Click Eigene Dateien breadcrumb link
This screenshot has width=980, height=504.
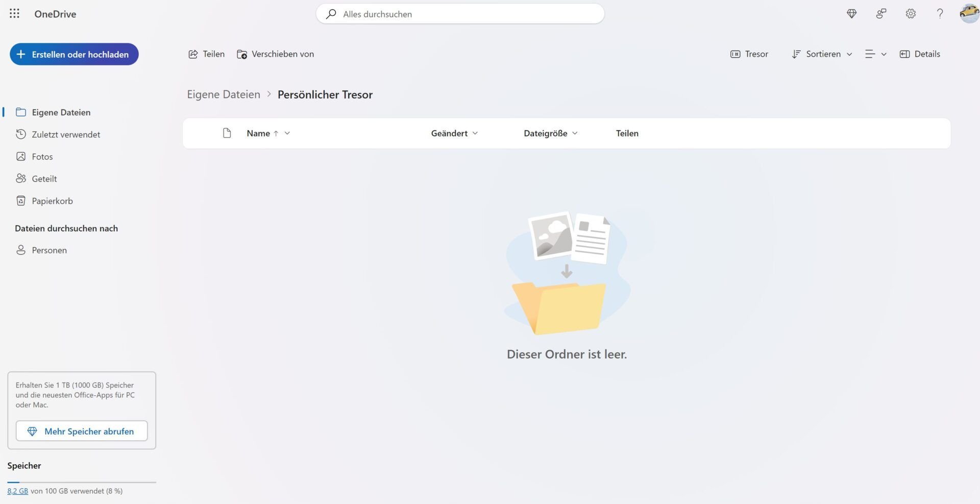tap(224, 94)
